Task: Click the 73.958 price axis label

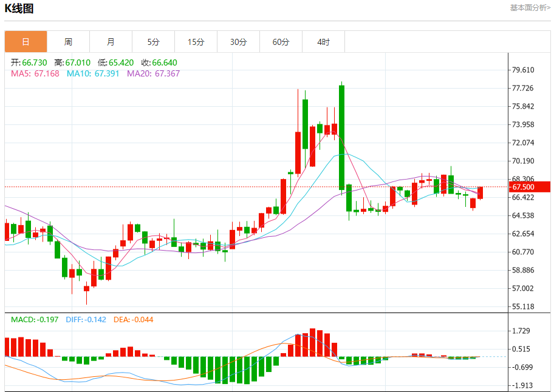Action: point(523,124)
